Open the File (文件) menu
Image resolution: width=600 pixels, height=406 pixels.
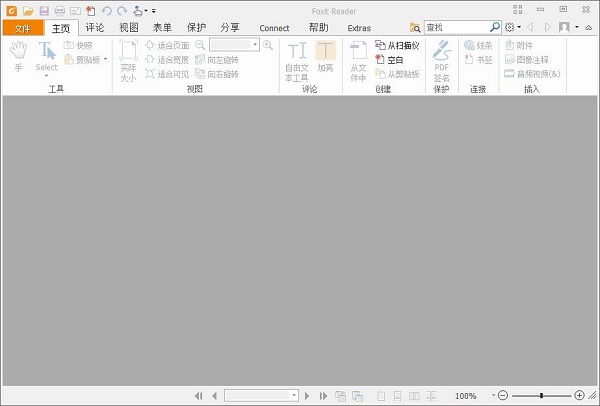click(23, 28)
